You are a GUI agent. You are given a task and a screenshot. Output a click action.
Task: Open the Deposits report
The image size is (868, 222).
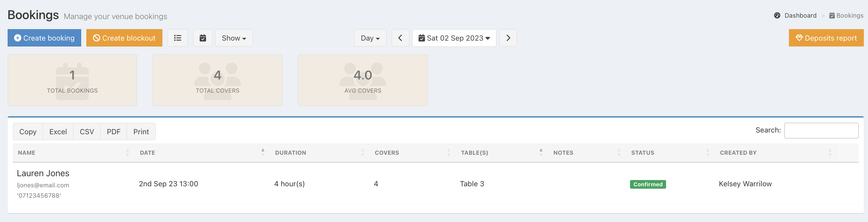point(826,38)
